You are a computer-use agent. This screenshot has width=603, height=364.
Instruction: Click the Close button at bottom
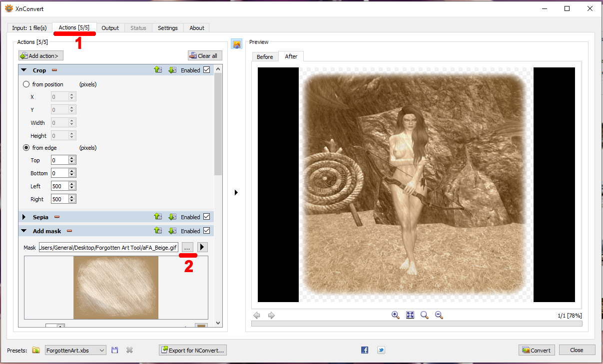(x=577, y=350)
